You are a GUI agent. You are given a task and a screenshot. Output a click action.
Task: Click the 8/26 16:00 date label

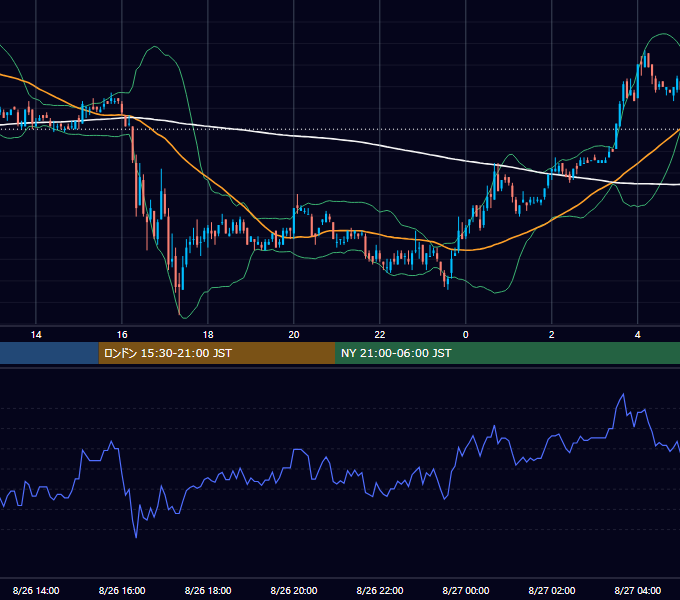point(122,590)
